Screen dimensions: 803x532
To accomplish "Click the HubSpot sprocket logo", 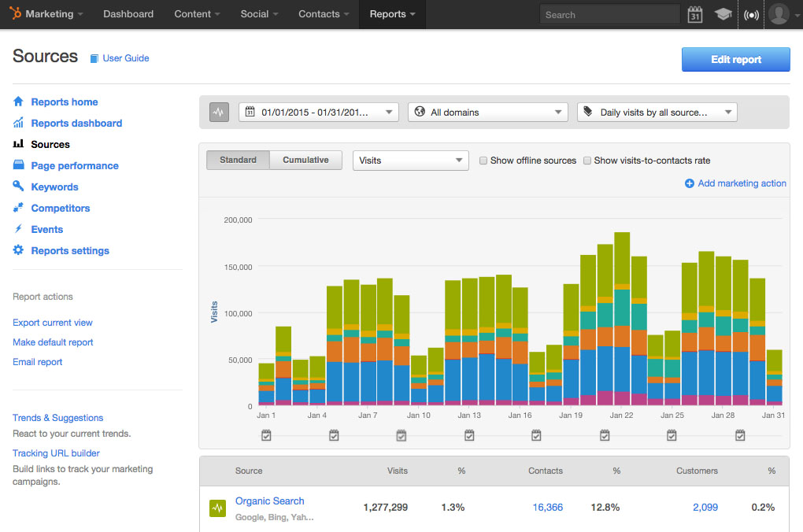I will 15,14.
